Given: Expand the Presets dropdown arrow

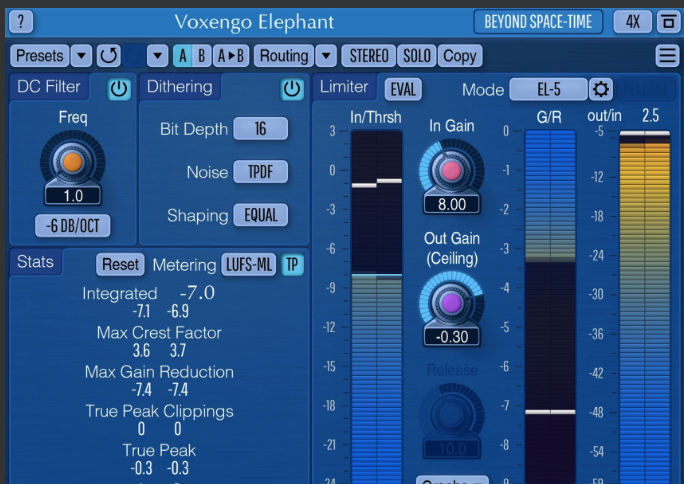Looking at the screenshot, I should [81, 56].
